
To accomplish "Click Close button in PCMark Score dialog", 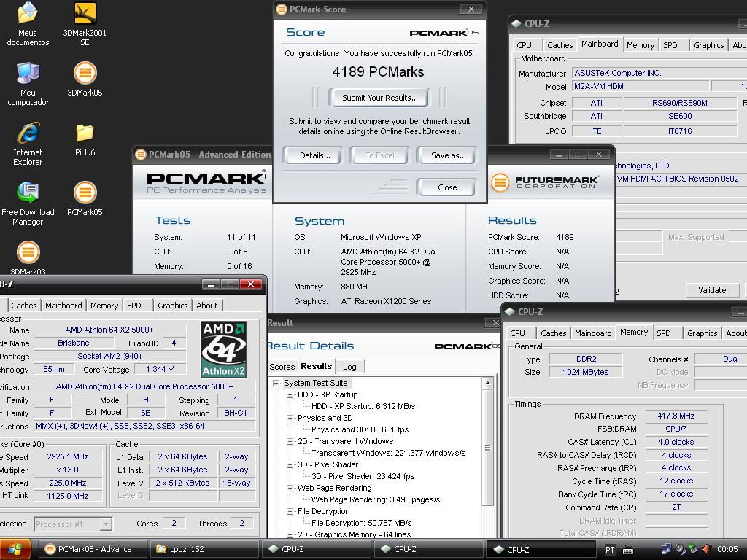I will tap(447, 187).
